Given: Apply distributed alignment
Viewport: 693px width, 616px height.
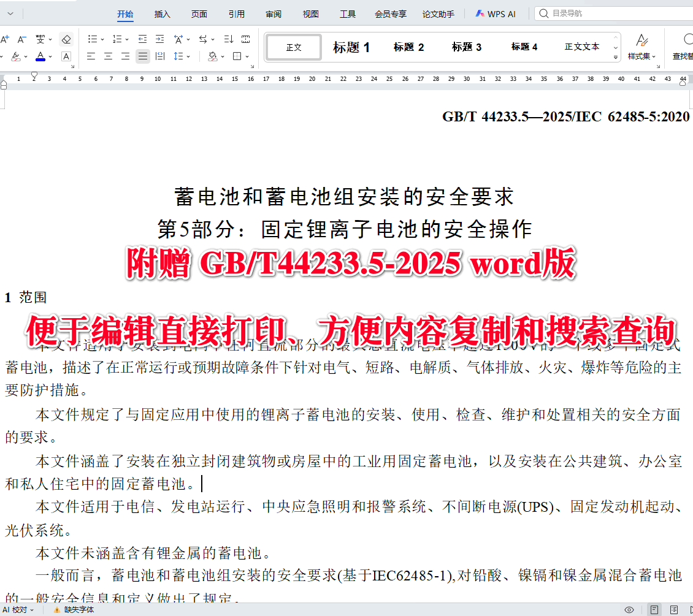Looking at the screenshot, I should (x=160, y=56).
